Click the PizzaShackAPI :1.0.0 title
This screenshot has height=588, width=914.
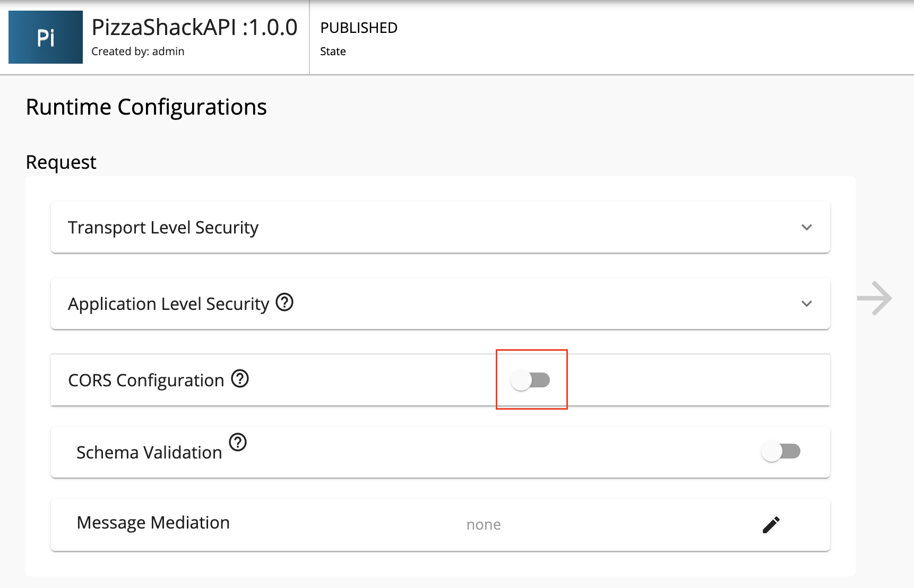194,28
